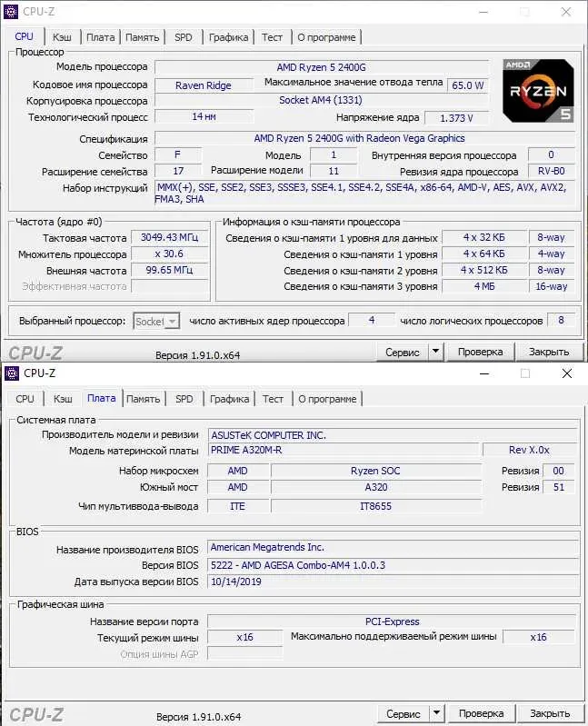Click the 4 МБ L3 cache value
Screen dimensions: 588x726
tap(484, 286)
